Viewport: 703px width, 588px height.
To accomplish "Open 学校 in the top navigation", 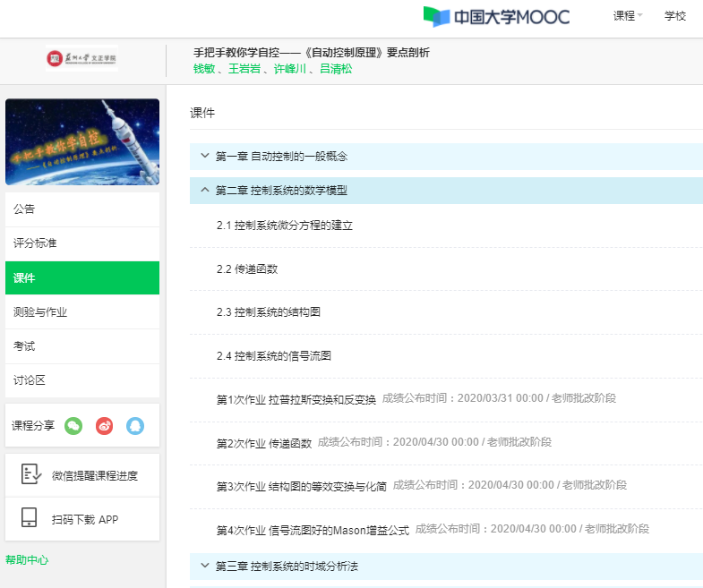I will coord(675,16).
